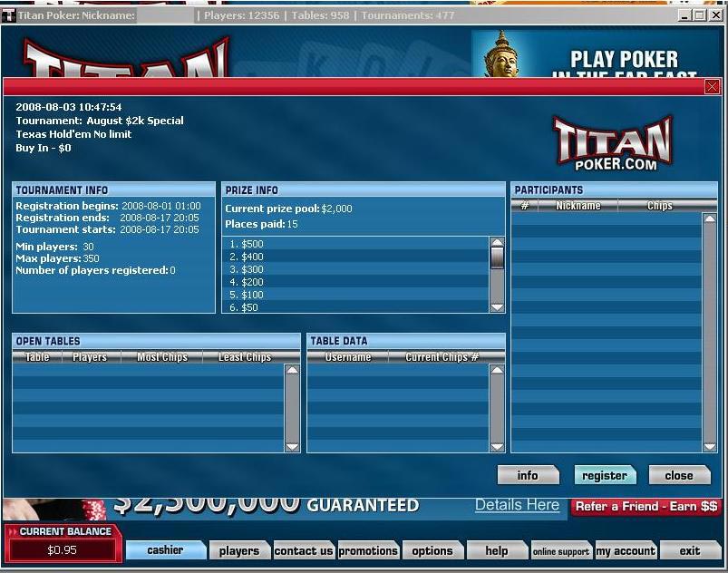
Task: Click the open tables scroll up arrow
Action: click(x=293, y=370)
